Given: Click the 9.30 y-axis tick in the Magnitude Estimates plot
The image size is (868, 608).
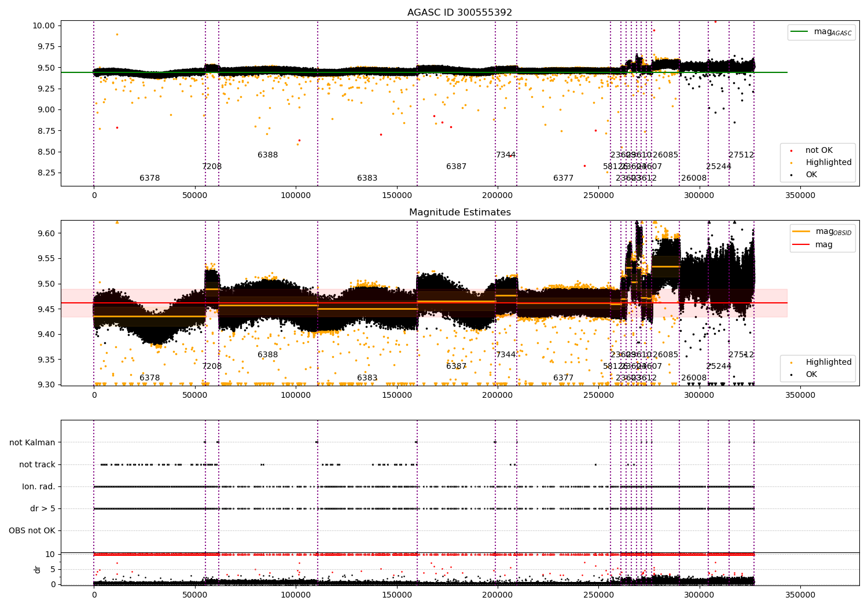Looking at the screenshot, I should coord(46,384).
